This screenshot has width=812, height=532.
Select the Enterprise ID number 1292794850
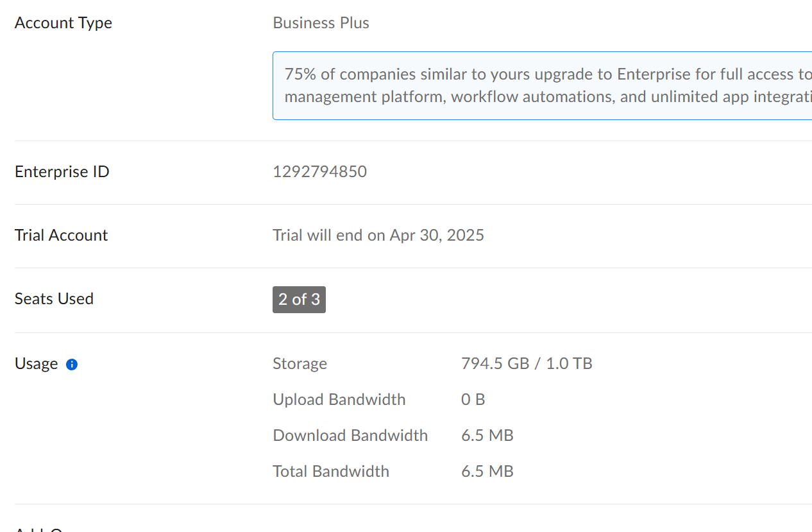click(x=319, y=172)
